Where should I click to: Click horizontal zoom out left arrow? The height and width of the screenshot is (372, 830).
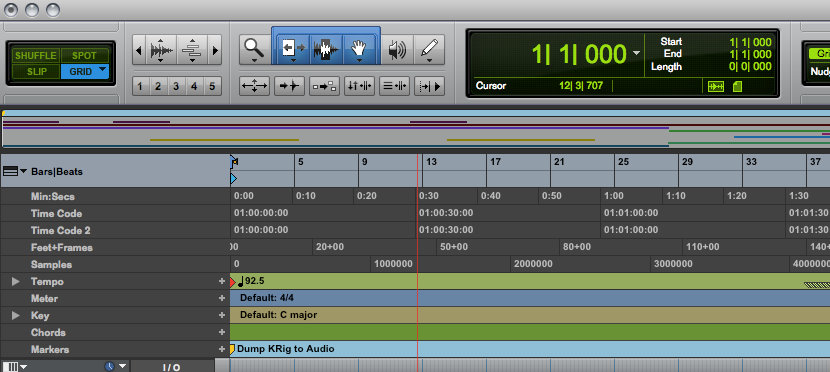click(139, 50)
